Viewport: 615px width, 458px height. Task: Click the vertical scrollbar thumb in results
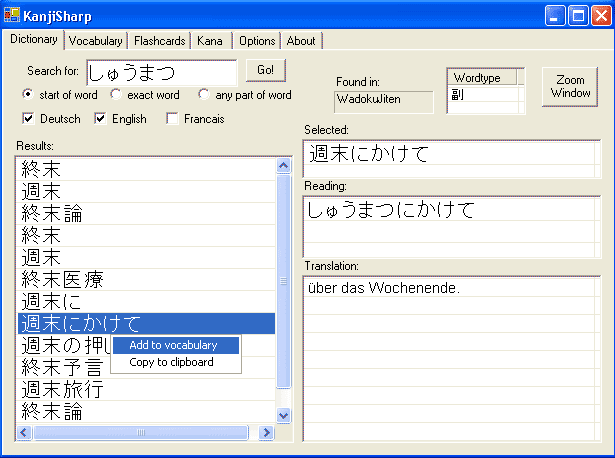[283, 282]
